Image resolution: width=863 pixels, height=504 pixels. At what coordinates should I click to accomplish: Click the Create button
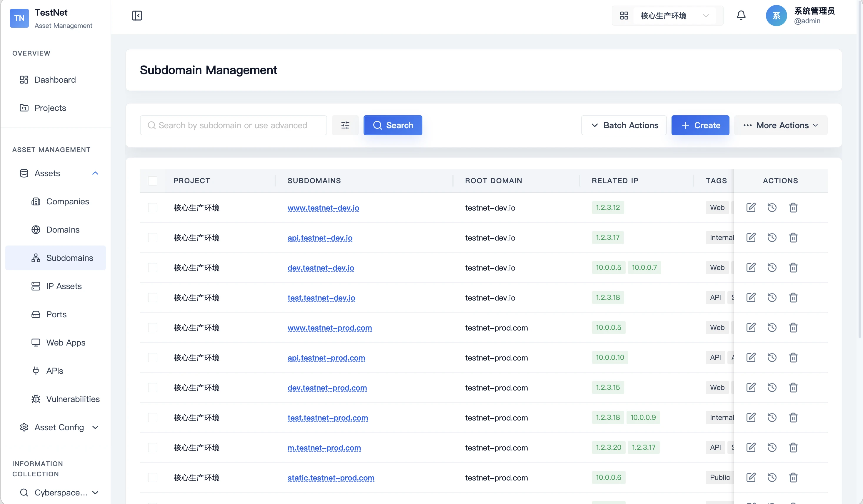(x=700, y=125)
